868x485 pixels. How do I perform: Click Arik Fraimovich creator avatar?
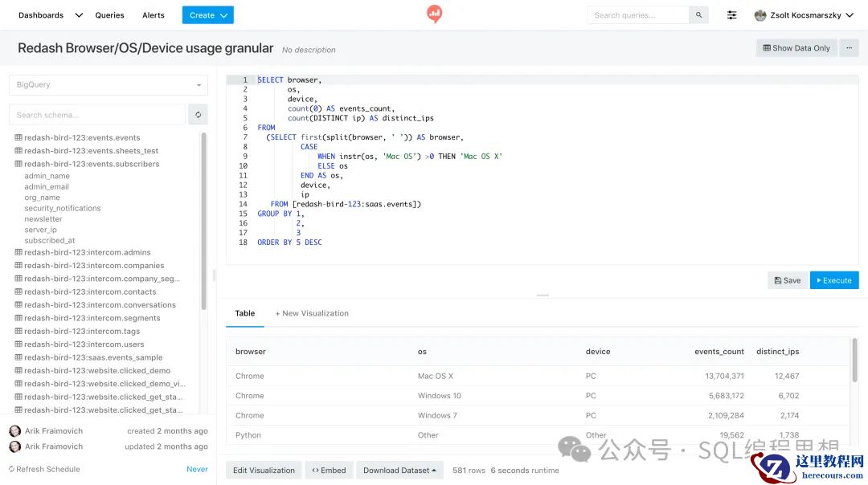pos(14,431)
